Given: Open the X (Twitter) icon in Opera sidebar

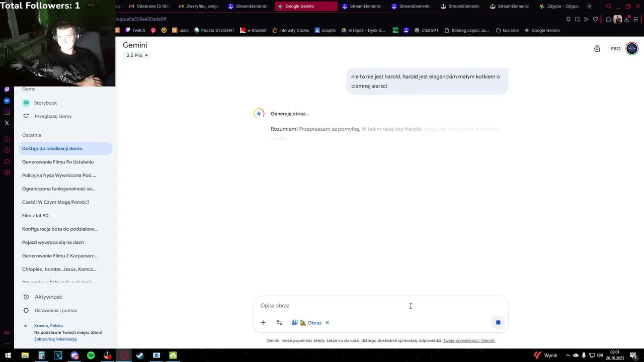Looking at the screenshot, I should (x=7, y=123).
